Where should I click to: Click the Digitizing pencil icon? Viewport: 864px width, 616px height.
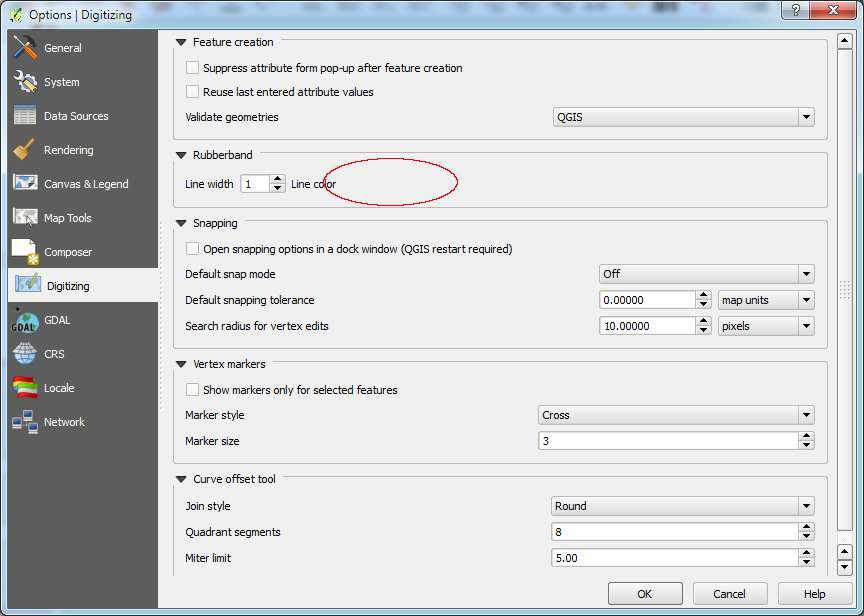(28, 283)
